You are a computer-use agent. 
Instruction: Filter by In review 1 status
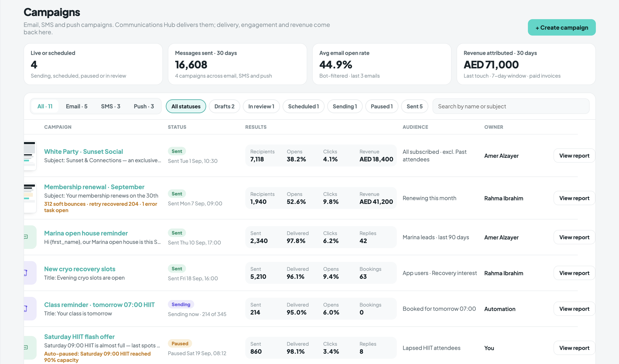click(261, 106)
